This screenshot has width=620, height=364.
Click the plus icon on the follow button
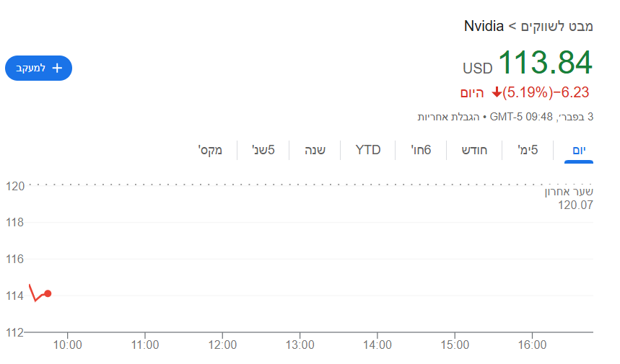58,68
